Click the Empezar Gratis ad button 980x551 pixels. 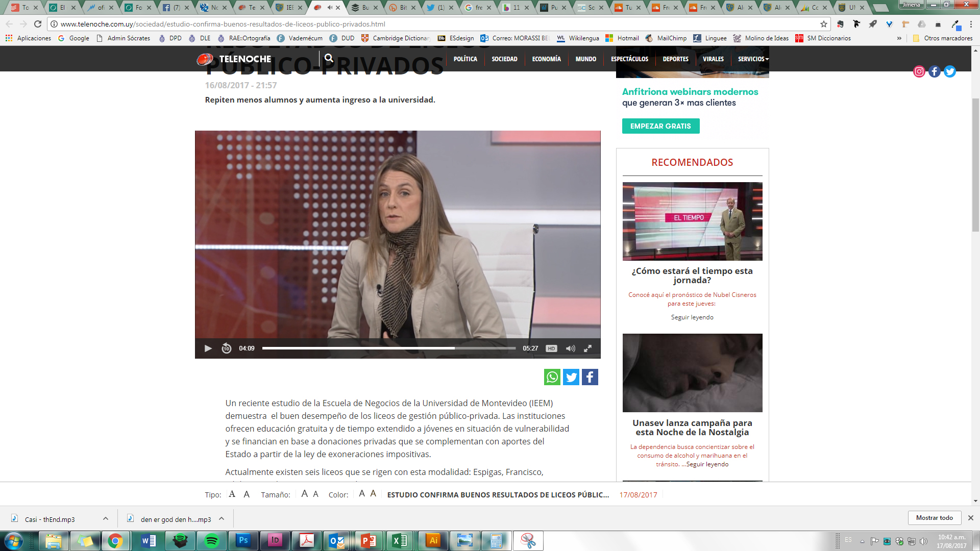click(x=661, y=126)
